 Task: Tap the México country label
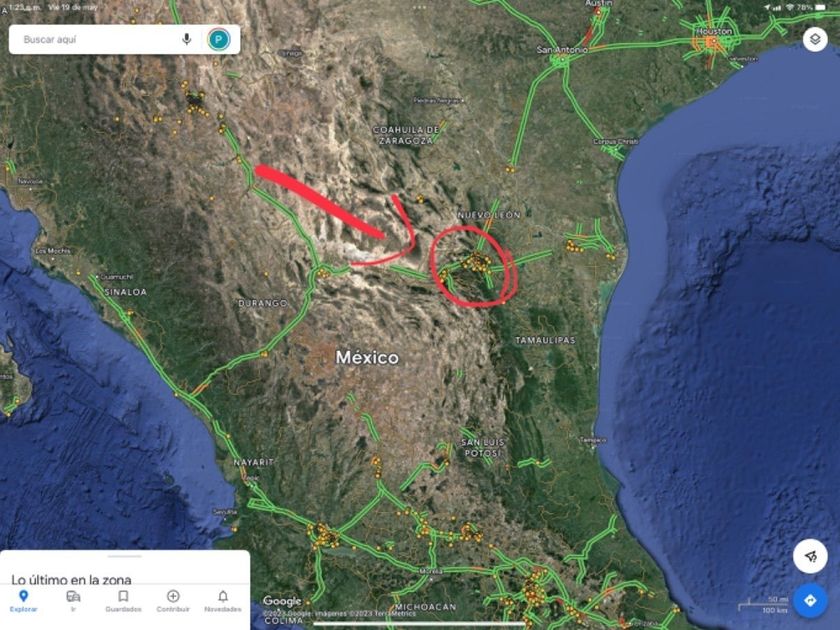click(367, 357)
